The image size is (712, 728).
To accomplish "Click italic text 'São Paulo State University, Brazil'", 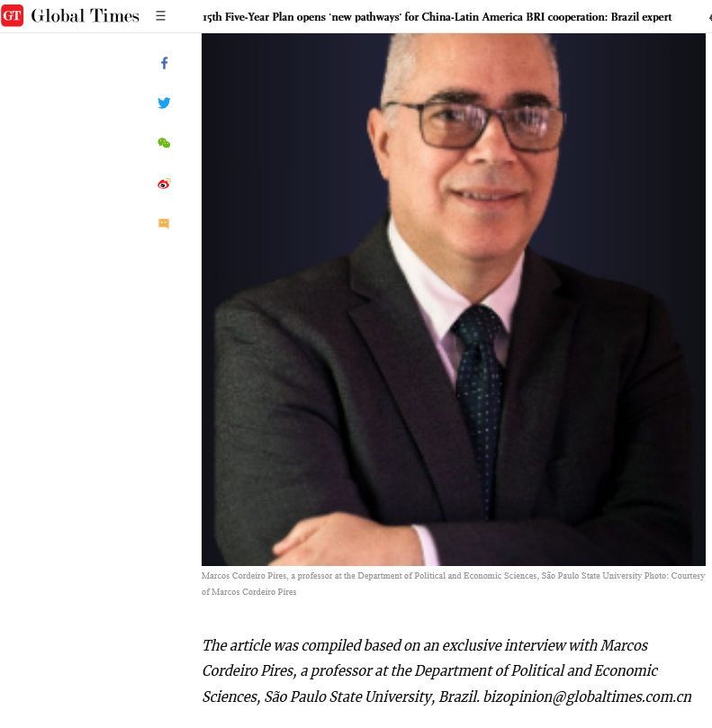I will click(x=372, y=697).
